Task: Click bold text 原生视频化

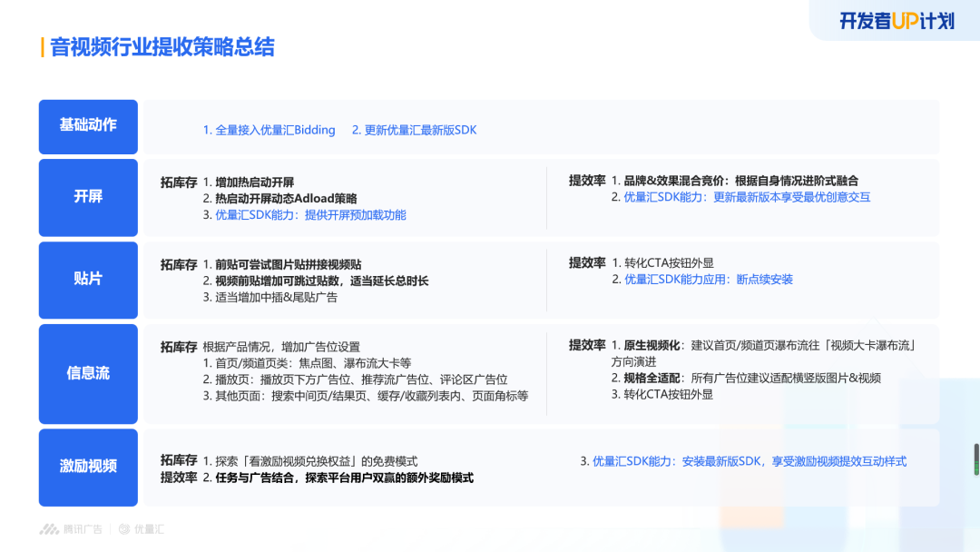Action: pyautogui.click(x=652, y=345)
